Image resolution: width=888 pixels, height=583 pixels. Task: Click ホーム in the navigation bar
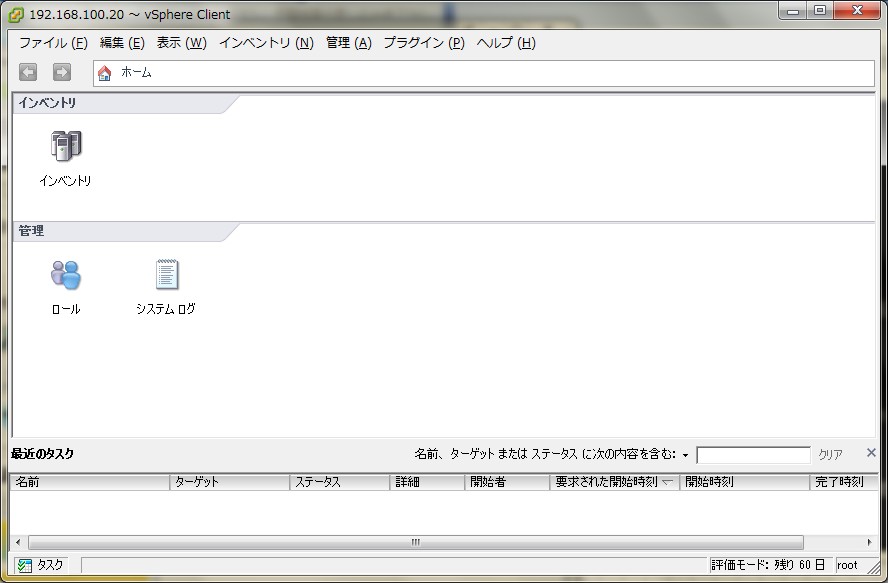(x=136, y=73)
